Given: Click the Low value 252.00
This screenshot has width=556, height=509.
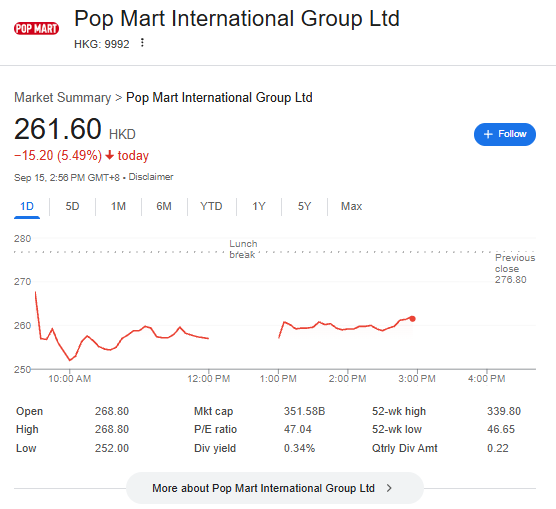Looking at the screenshot, I should 112,448.
